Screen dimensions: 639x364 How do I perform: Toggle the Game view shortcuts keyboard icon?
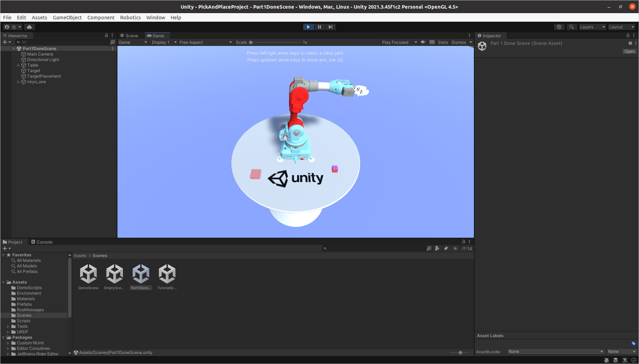click(x=432, y=42)
